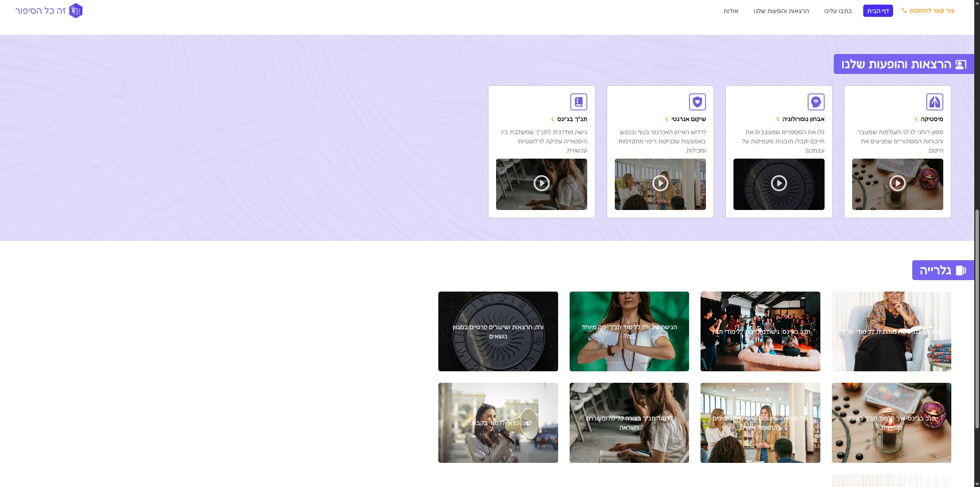Click the head icon on אבחון נומרולוגיה card
Viewport: 980px width, 487px height.
(816, 102)
